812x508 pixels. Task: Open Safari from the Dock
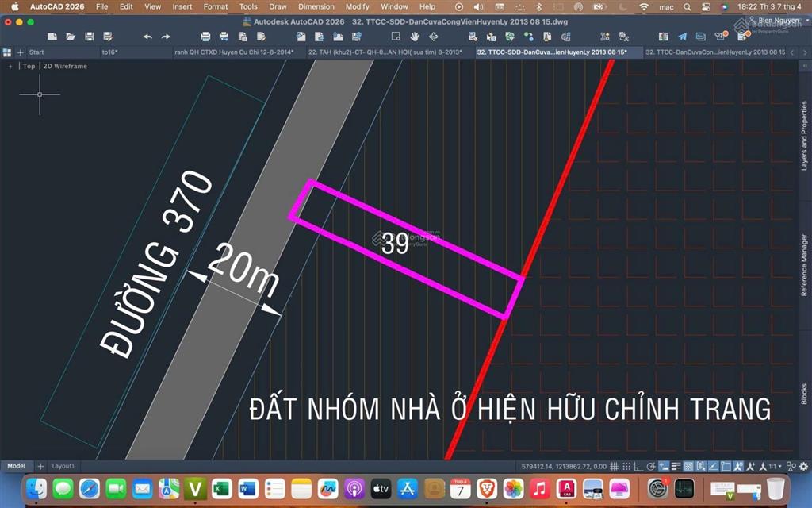coord(89,488)
